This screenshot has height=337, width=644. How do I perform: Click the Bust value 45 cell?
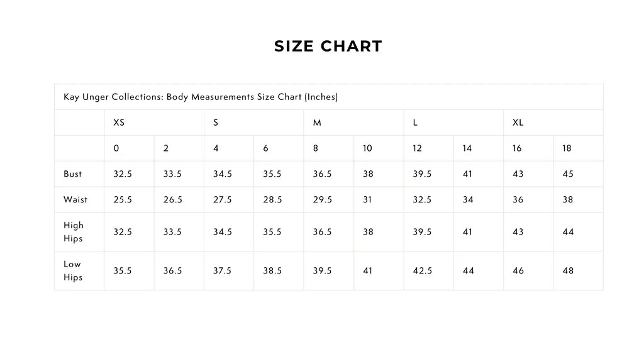coord(568,174)
